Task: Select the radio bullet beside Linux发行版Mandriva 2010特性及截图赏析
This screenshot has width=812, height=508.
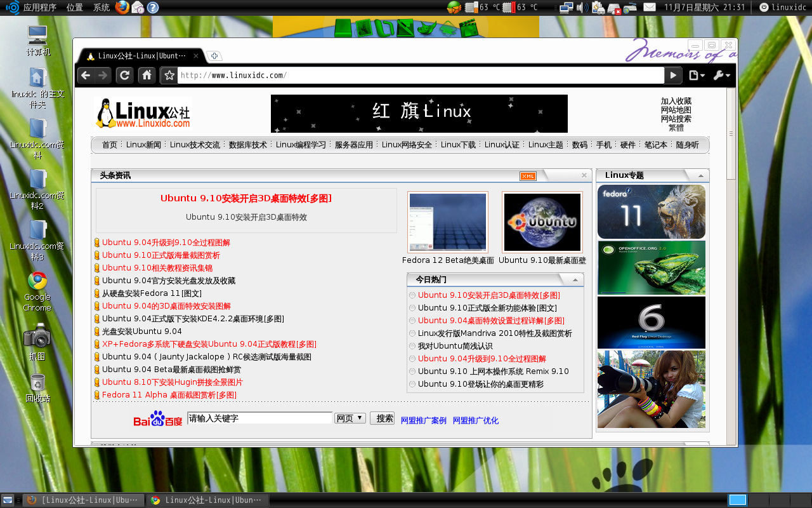Action: pyautogui.click(x=412, y=333)
